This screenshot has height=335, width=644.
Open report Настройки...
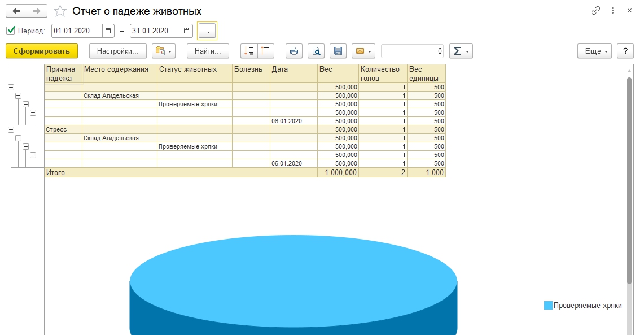[x=118, y=51]
